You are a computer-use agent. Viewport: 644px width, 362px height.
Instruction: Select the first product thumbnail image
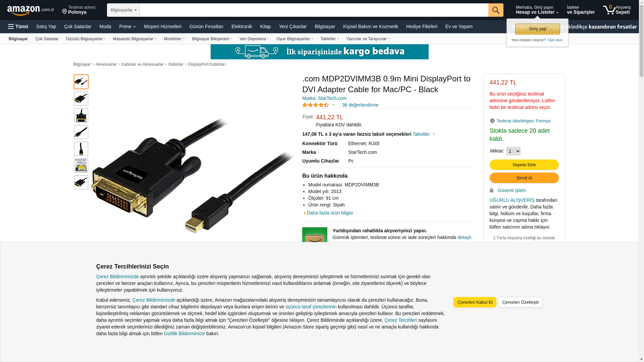pos(81,82)
